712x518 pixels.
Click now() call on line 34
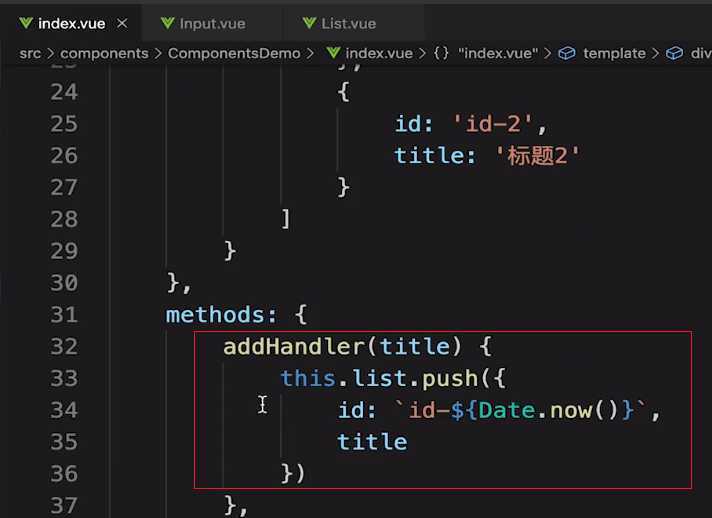[584, 410]
